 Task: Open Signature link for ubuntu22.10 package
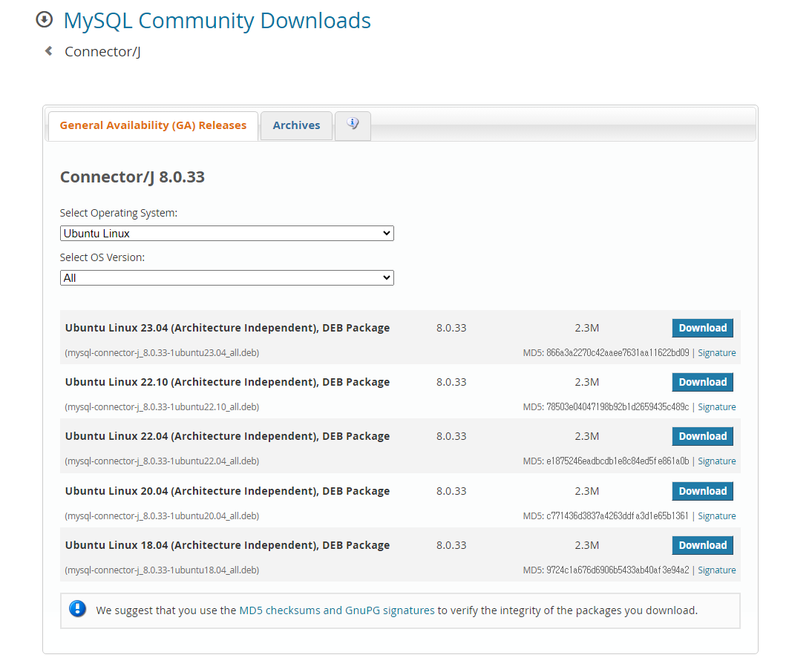pos(716,407)
